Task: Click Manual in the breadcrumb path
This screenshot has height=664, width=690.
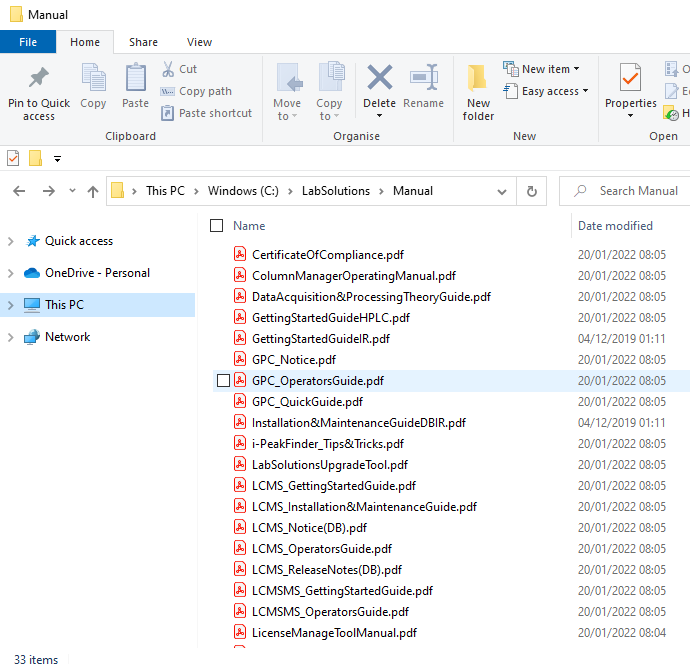Action: 413,191
